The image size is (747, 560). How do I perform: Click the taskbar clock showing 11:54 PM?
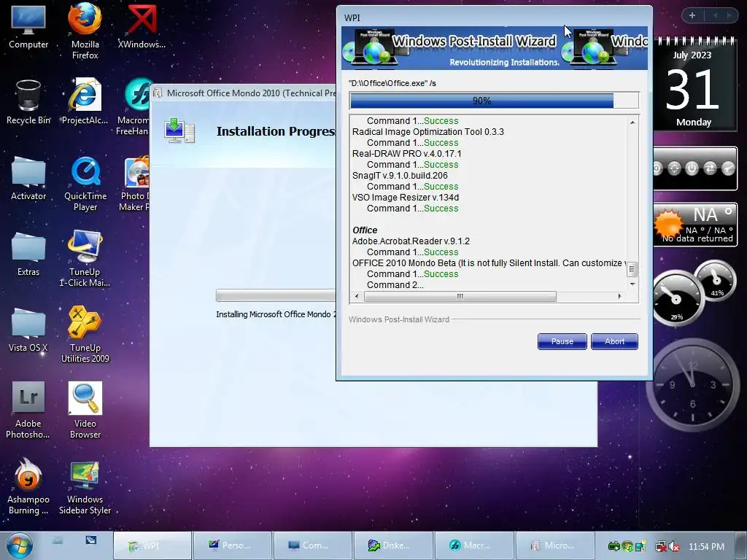(706, 547)
